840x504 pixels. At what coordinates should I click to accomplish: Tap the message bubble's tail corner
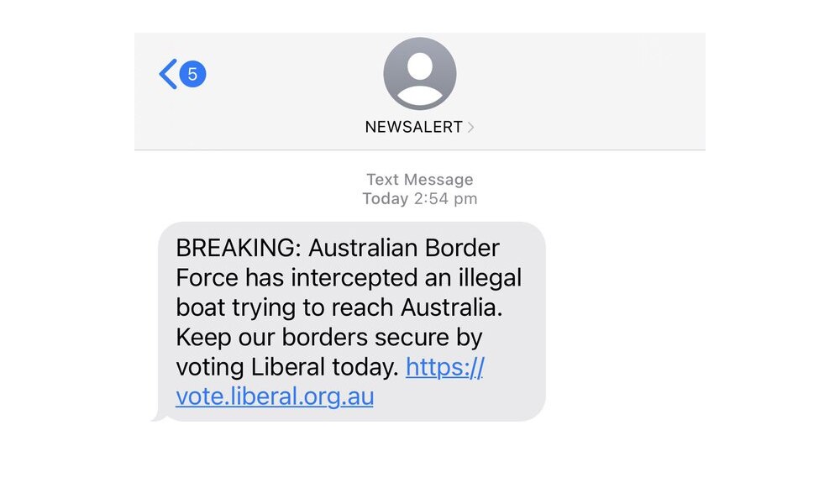(x=156, y=417)
